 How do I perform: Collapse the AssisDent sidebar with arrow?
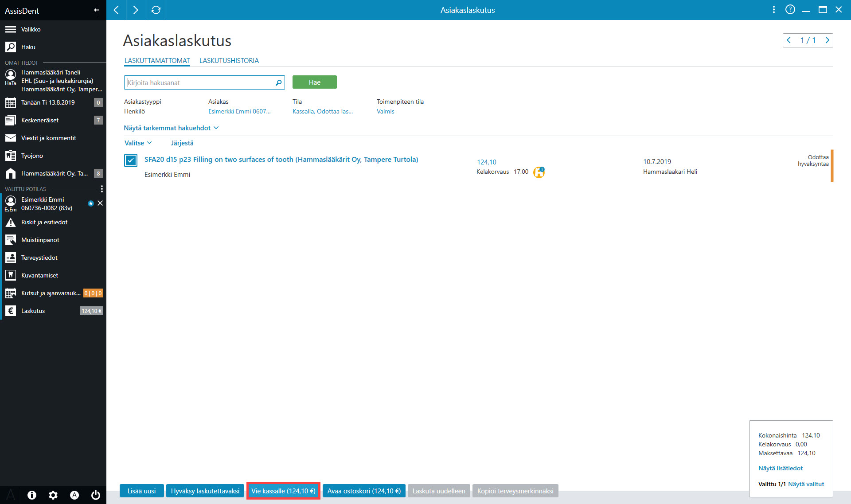(97, 10)
